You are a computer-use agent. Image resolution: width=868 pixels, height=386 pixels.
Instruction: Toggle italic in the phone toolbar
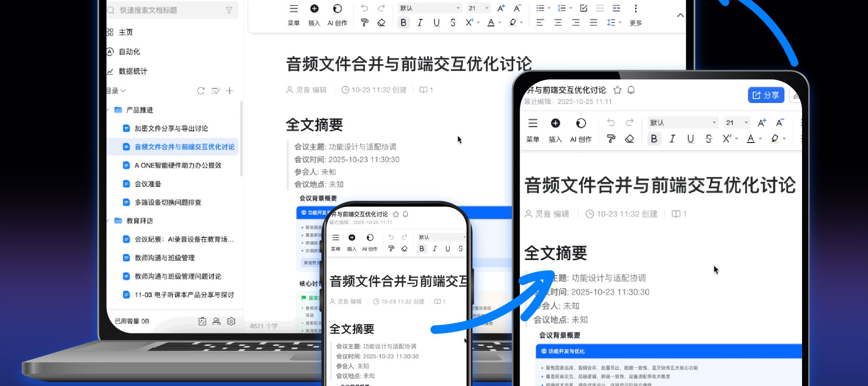pyautogui.click(x=435, y=249)
